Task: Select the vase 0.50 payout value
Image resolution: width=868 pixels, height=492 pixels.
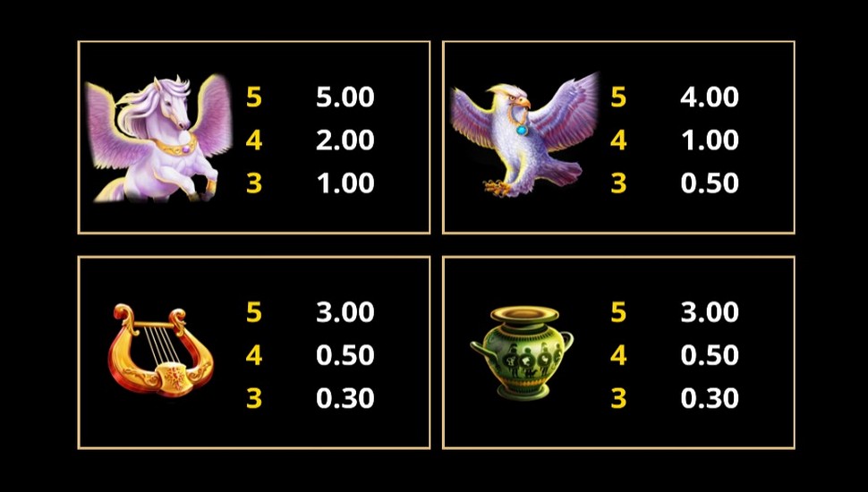Action: point(710,355)
